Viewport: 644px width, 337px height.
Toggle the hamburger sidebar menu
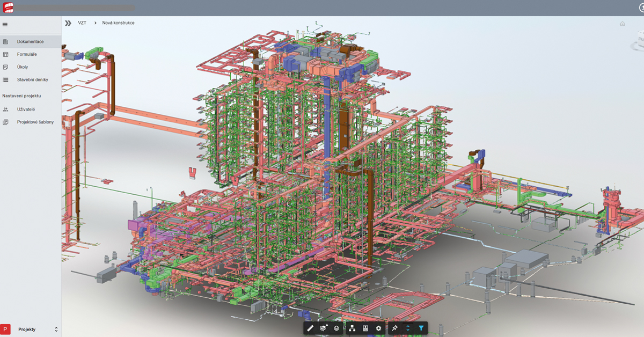5,24
